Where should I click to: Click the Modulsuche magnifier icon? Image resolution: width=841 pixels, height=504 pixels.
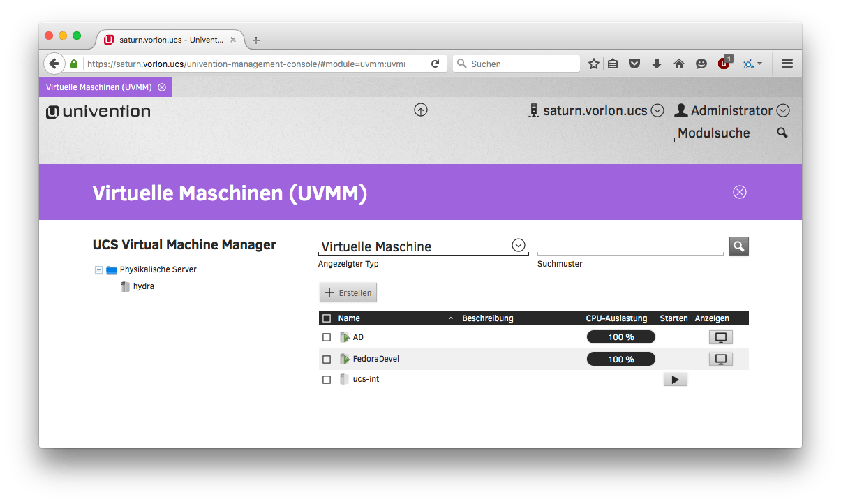tap(782, 133)
